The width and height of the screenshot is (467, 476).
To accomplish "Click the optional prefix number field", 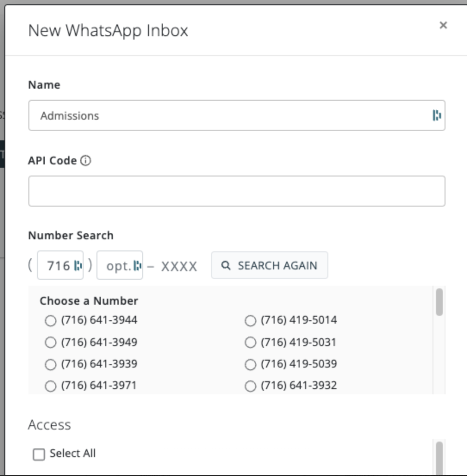I will (116, 266).
